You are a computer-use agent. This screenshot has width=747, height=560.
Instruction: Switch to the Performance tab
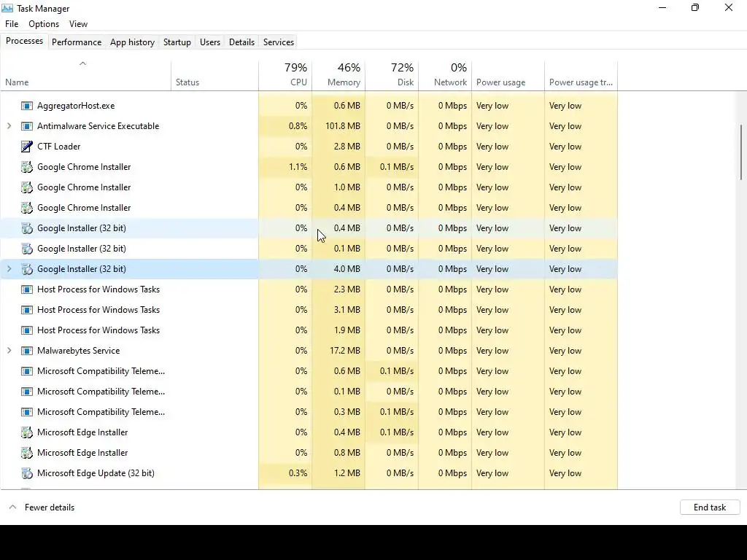(77, 42)
